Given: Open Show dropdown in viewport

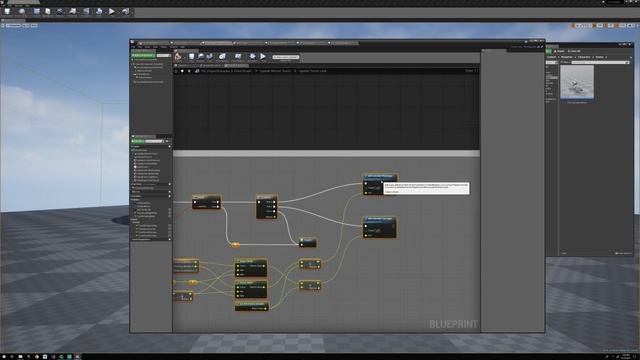Looking at the screenshot, I should pos(34,25).
